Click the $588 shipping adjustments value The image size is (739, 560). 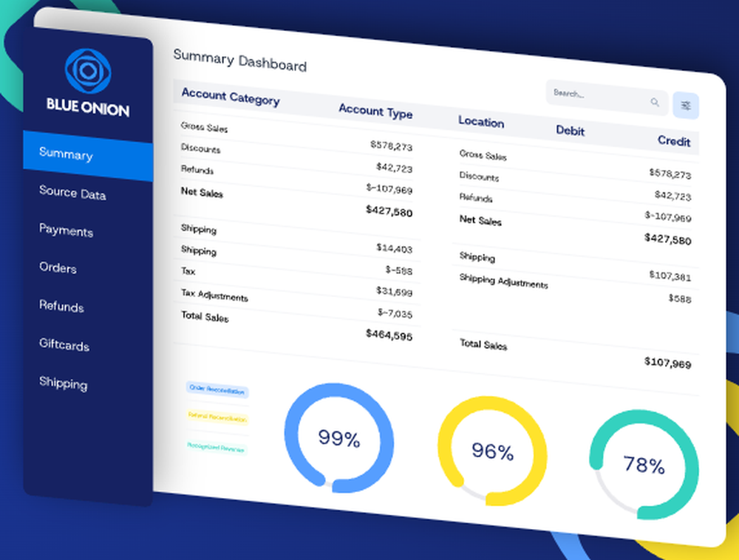[x=680, y=298]
